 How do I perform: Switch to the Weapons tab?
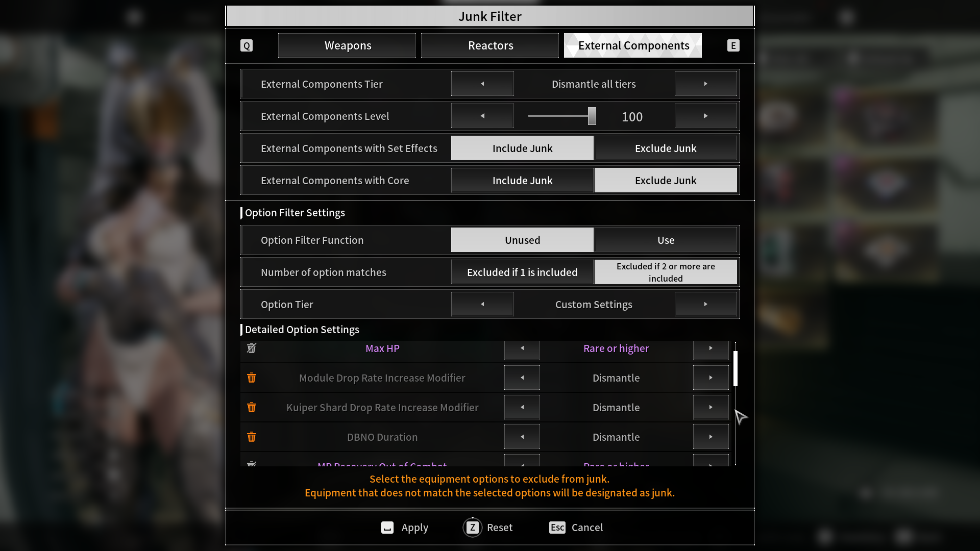coord(348,45)
